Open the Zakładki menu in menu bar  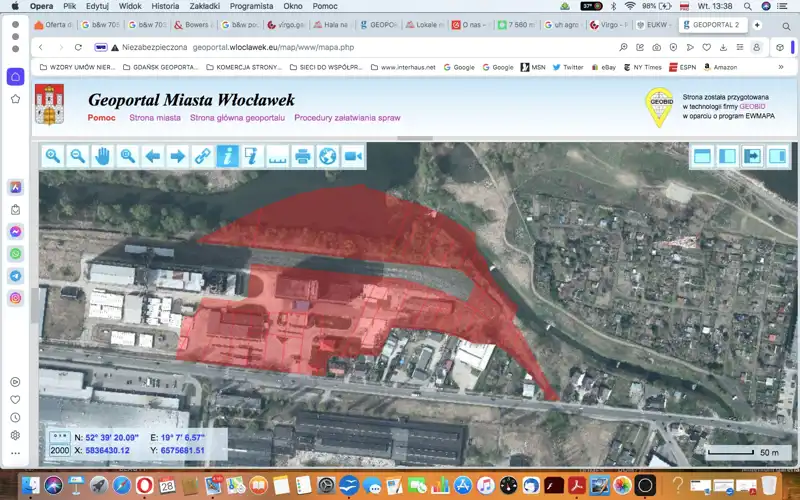coord(204,6)
